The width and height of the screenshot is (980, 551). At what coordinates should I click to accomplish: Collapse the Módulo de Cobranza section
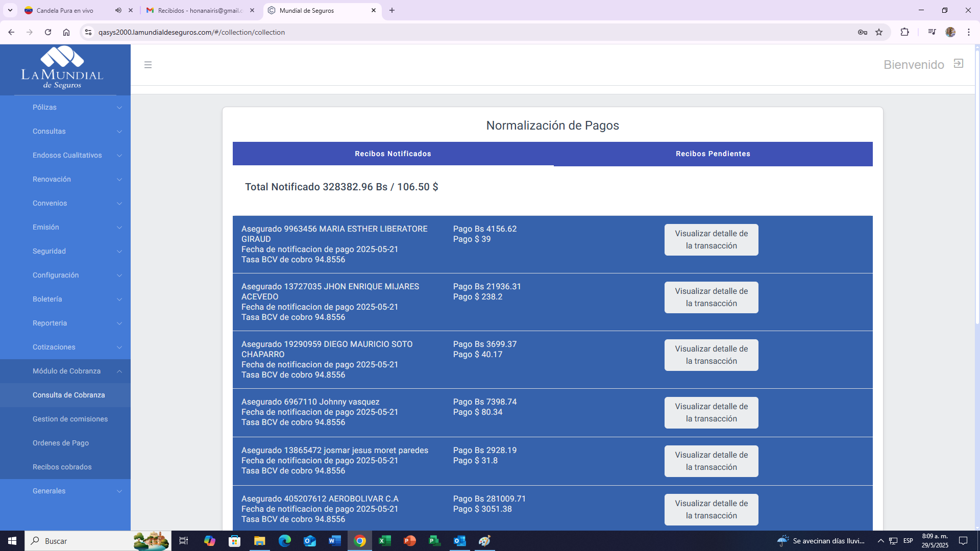pos(65,371)
